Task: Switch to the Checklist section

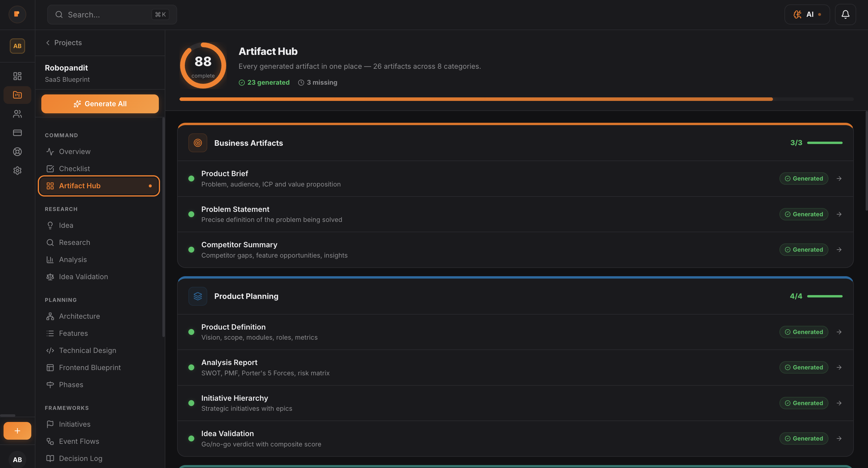Action: tap(74, 168)
